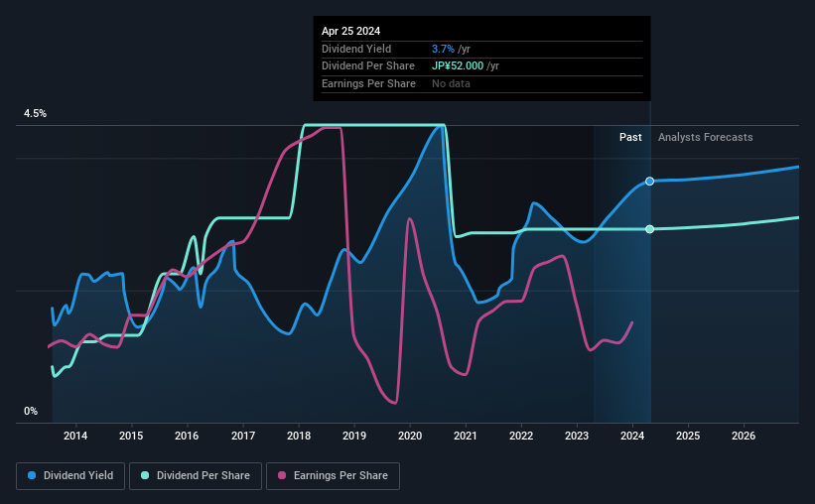Select the 2021 label on the x-axis
The image size is (815, 504).
(x=466, y=436)
